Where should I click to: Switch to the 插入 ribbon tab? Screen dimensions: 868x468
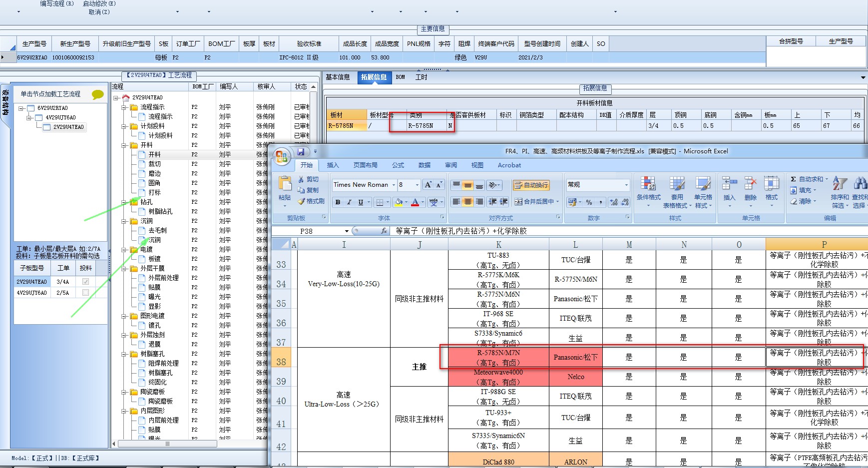tap(333, 165)
